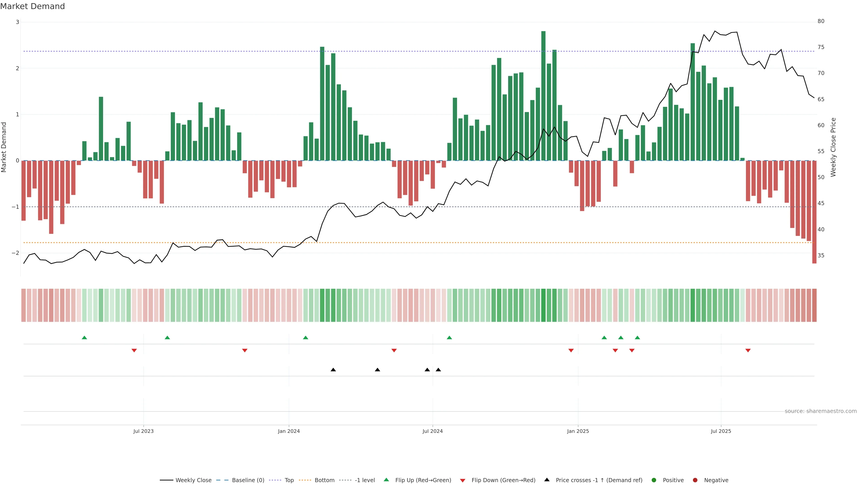Click Flip Up green triangle legend icon

387,480
